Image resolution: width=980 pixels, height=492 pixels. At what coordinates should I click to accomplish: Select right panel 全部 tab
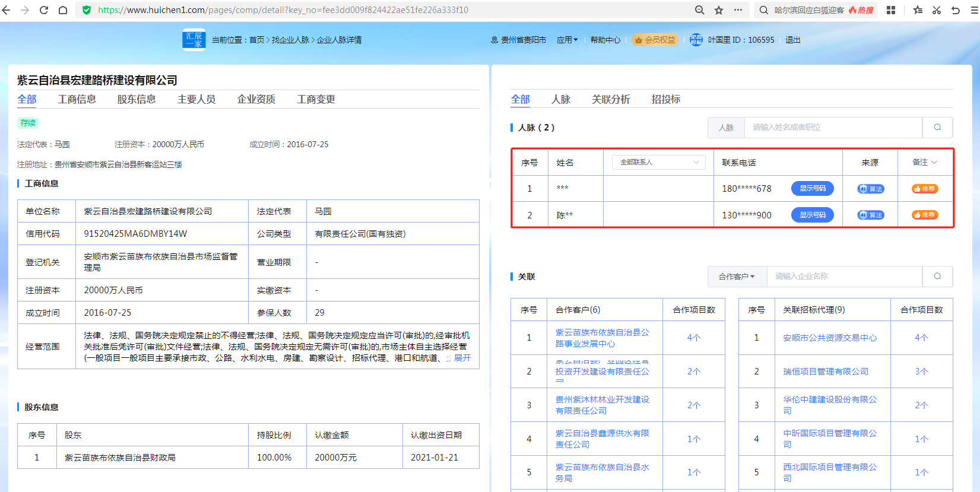click(521, 99)
